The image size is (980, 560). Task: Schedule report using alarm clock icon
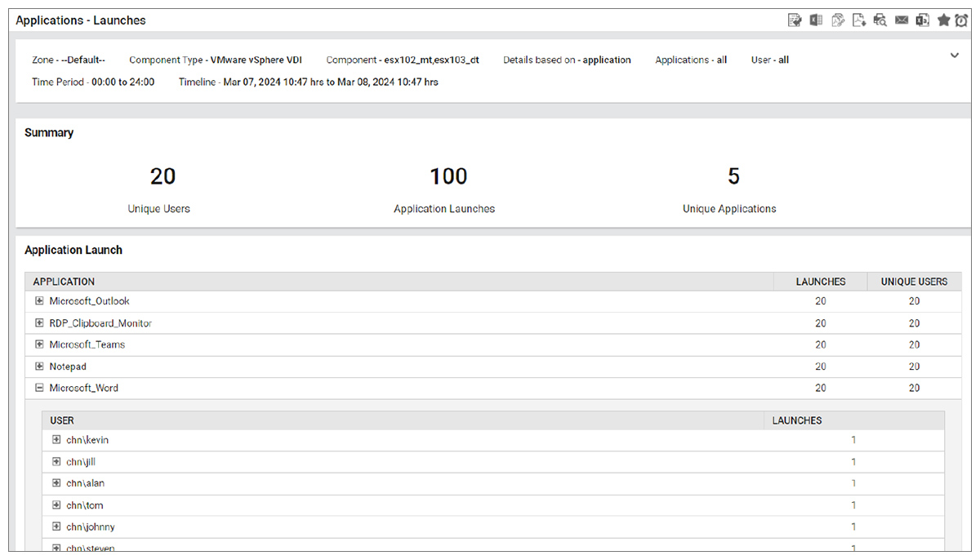coord(961,20)
